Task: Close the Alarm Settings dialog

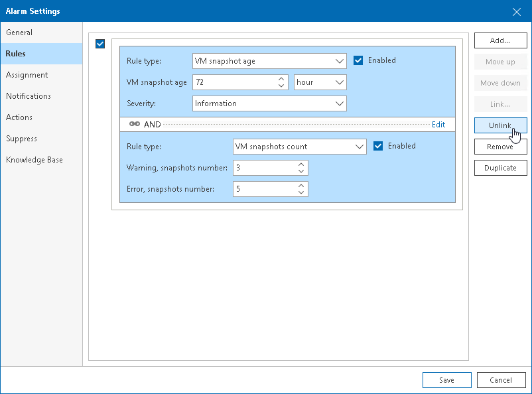Action: coord(516,12)
